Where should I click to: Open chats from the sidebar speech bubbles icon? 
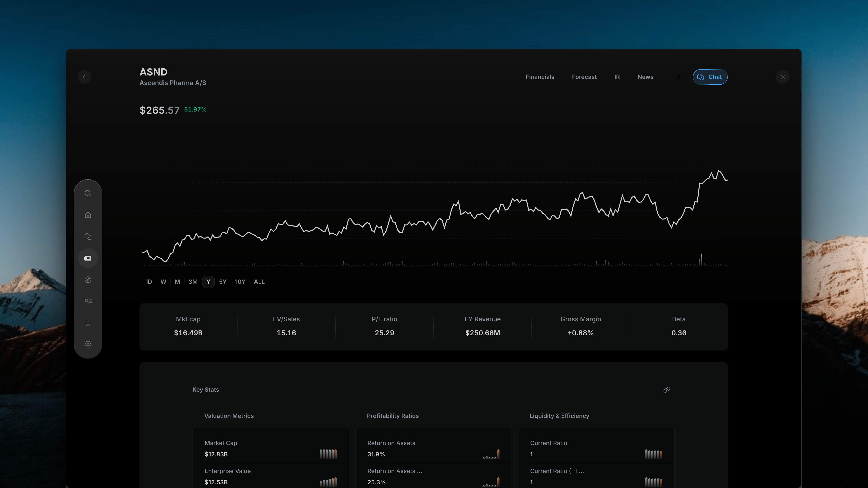(x=88, y=237)
